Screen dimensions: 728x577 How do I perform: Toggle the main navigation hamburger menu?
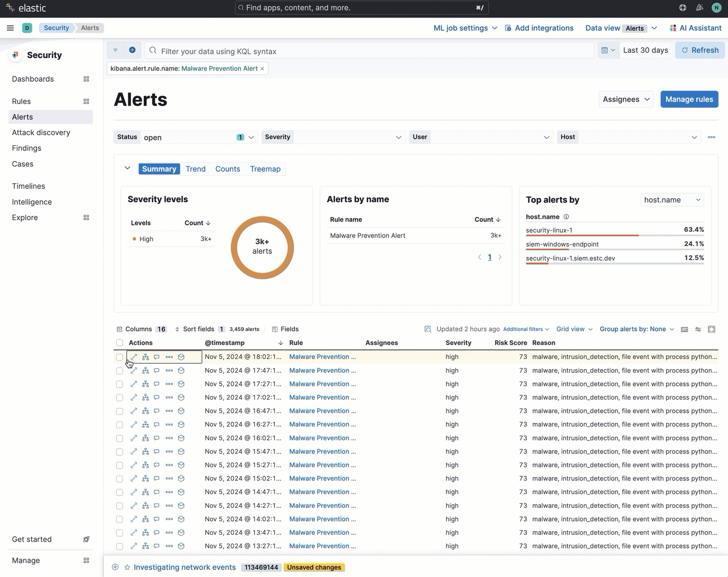click(x=10, y=28)
